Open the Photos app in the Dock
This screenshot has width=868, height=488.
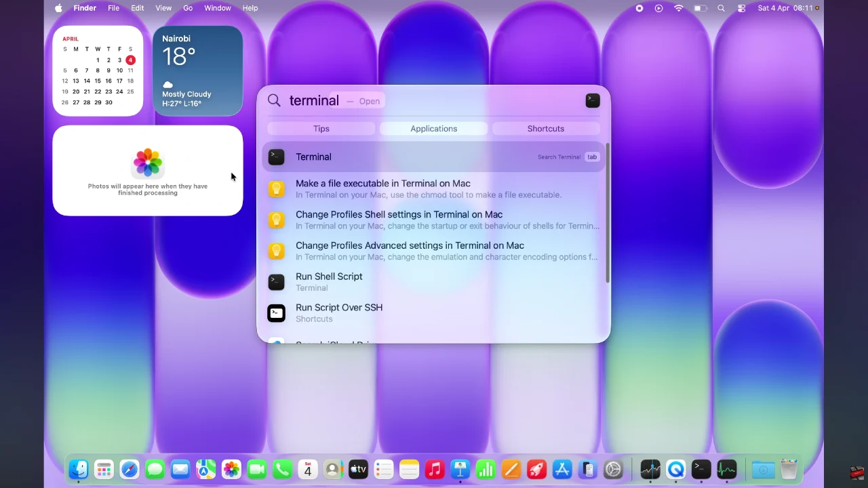tap(231, 469)
